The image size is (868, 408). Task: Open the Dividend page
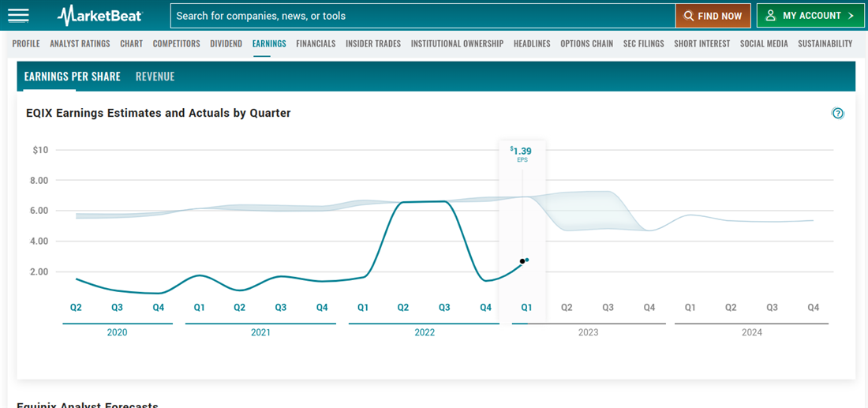(x=226, y=43)
